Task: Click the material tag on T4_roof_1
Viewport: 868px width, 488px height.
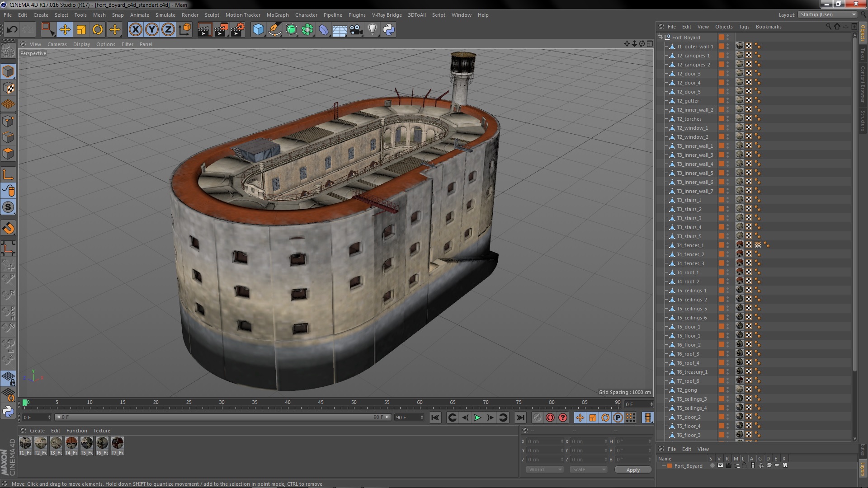Action: point(740,272)
